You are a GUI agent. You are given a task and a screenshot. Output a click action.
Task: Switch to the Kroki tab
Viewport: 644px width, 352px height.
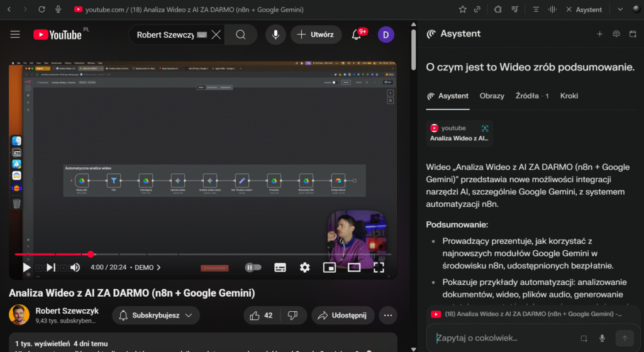point(569,96)
